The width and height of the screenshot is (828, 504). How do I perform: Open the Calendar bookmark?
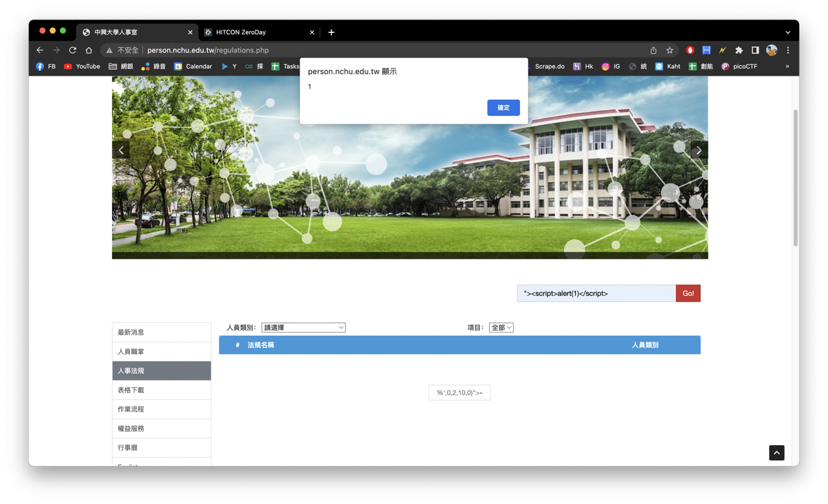point(193,66)
